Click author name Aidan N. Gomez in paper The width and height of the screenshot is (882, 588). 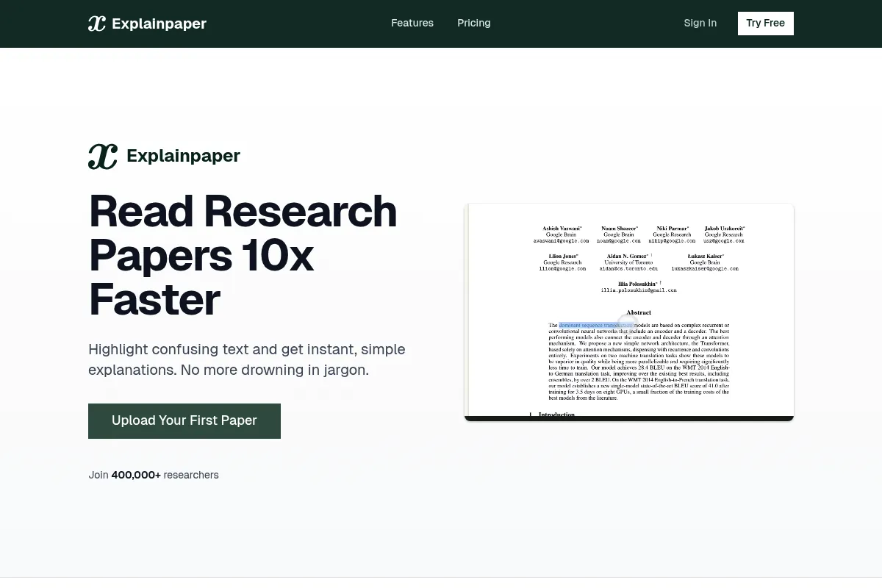(x=628, y=256)
